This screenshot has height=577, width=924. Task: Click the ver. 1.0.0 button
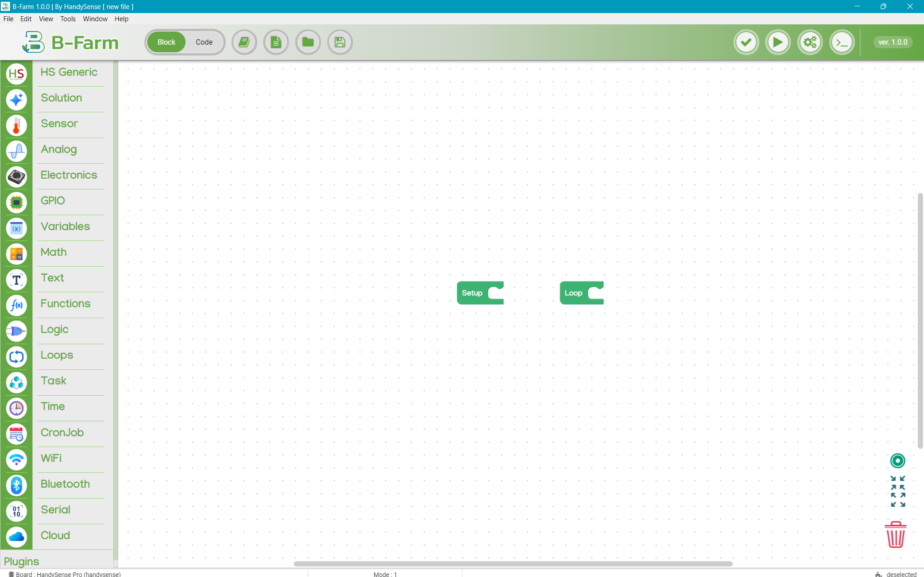tap(892, 42)
